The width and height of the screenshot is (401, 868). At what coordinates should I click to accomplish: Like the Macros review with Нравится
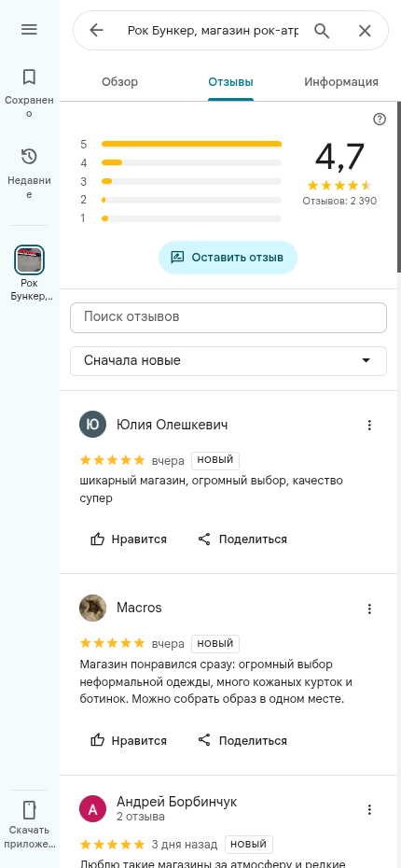pos(129,741)
